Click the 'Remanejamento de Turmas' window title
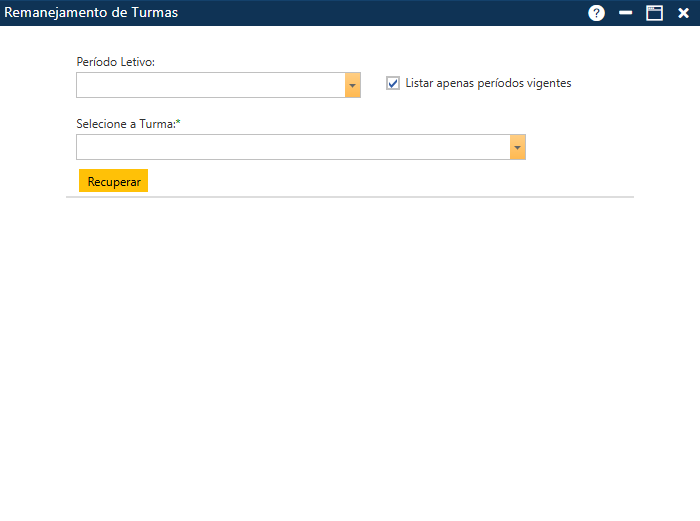Image resolution: width=700 pixels, height=521 pixels. tap(92, 13)
